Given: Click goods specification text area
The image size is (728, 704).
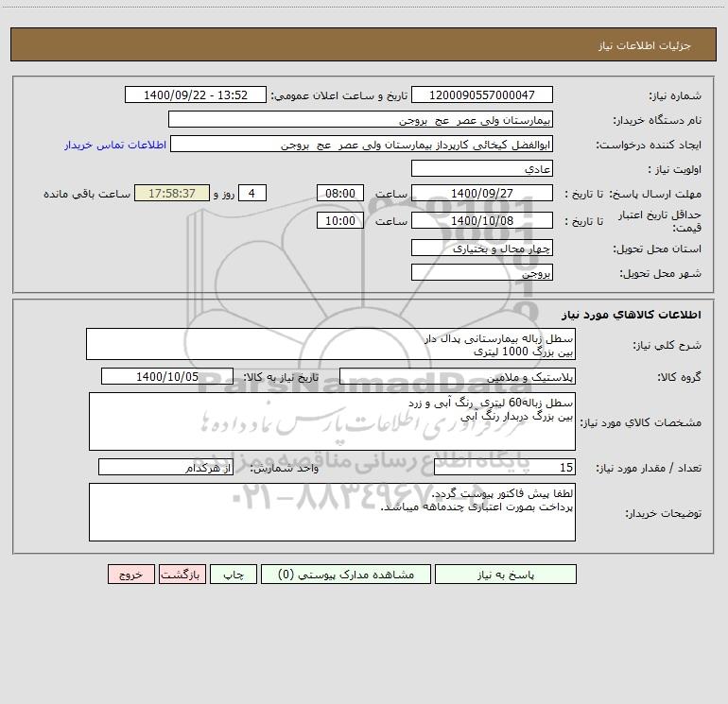Looking at the screenshot, I should pyautogui.click(x=332, y=421).
